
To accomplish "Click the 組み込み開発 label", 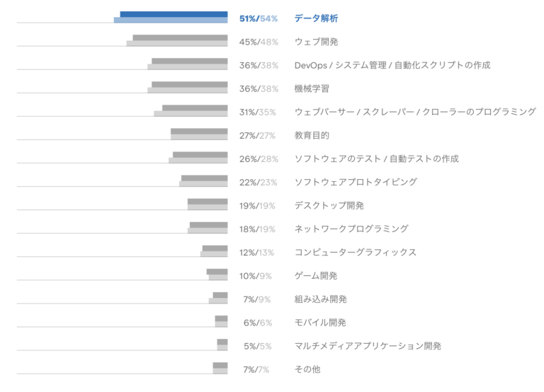I will [x=320, y=299].
